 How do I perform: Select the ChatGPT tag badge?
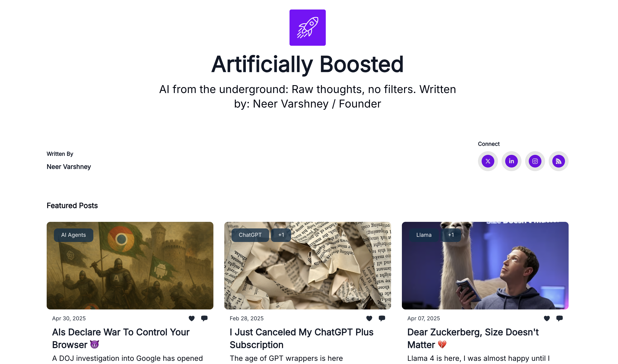(250, 235)
